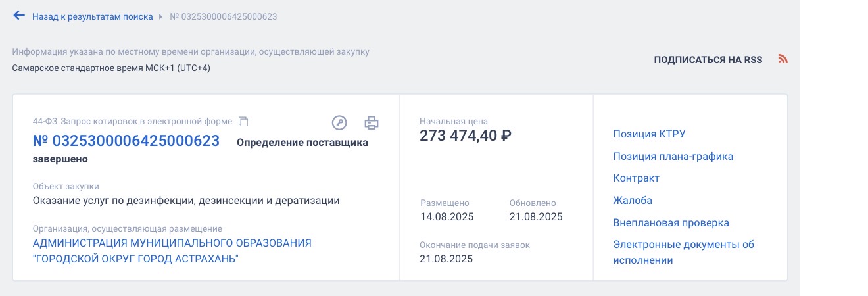Image resolution: width=868 pixels, height=296 pixels.
Task: Click 'ПОДПИСАТЬСЯ НА RSS' text
Action: (708, 60)
